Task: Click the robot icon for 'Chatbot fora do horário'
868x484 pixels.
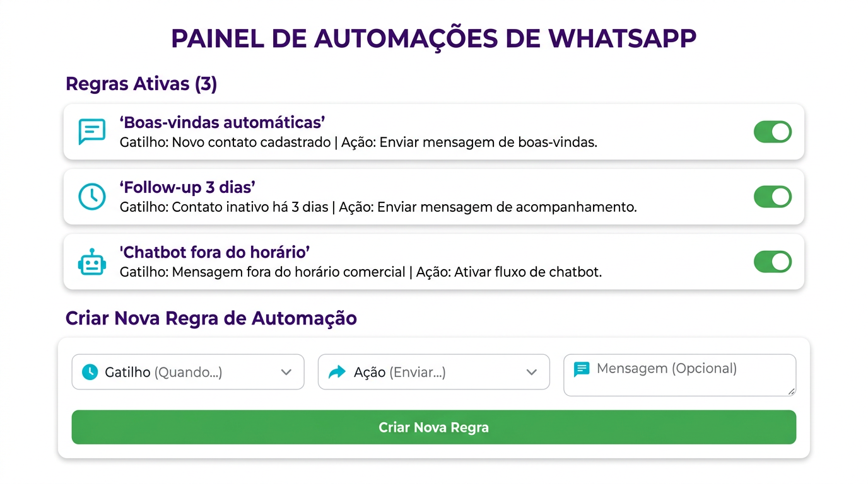Action: 91,262
